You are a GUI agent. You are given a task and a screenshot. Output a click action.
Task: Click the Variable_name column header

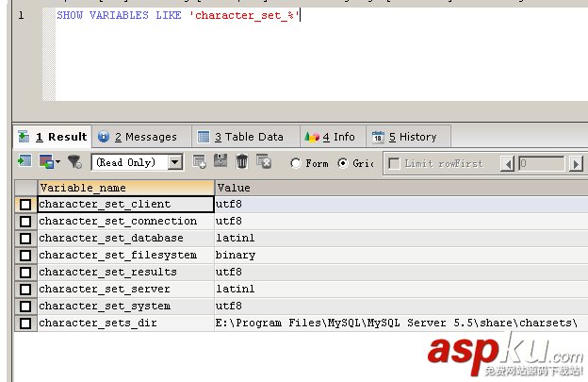[x=126, y=188]
